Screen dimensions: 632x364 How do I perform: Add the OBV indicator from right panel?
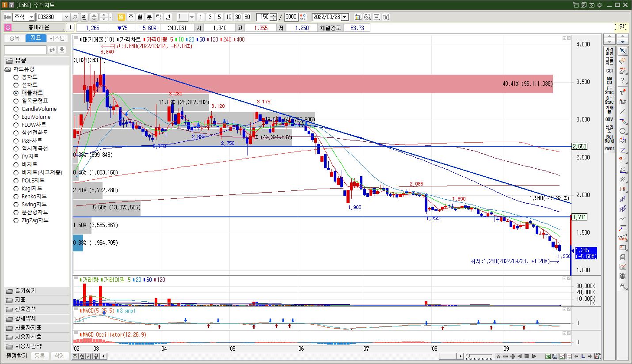click(609, 119)
